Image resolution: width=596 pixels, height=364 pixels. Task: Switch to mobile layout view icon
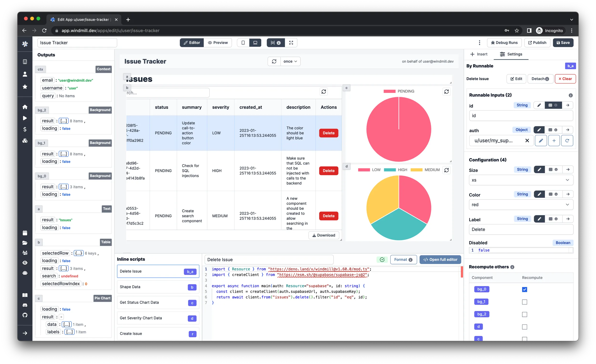243,43
